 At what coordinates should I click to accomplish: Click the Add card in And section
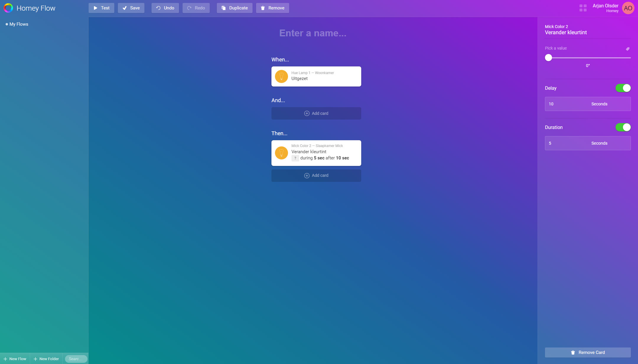pos(316,113)
